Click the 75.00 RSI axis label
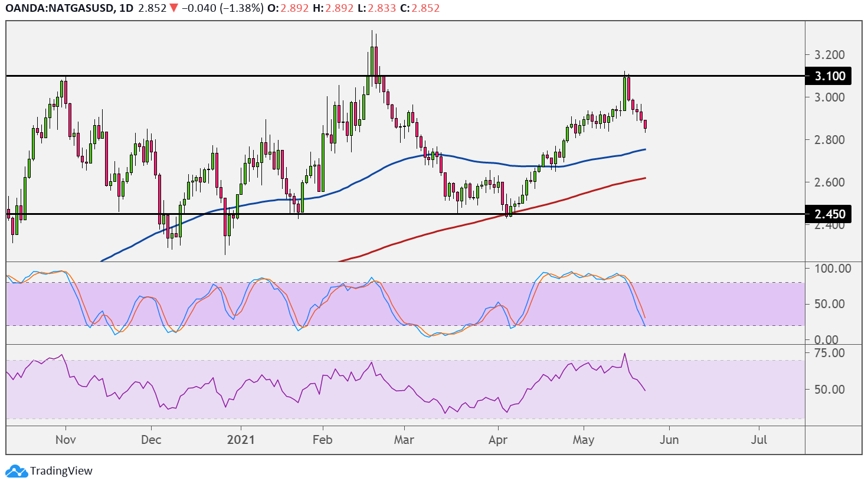The image size is (868, 487). 829,353
